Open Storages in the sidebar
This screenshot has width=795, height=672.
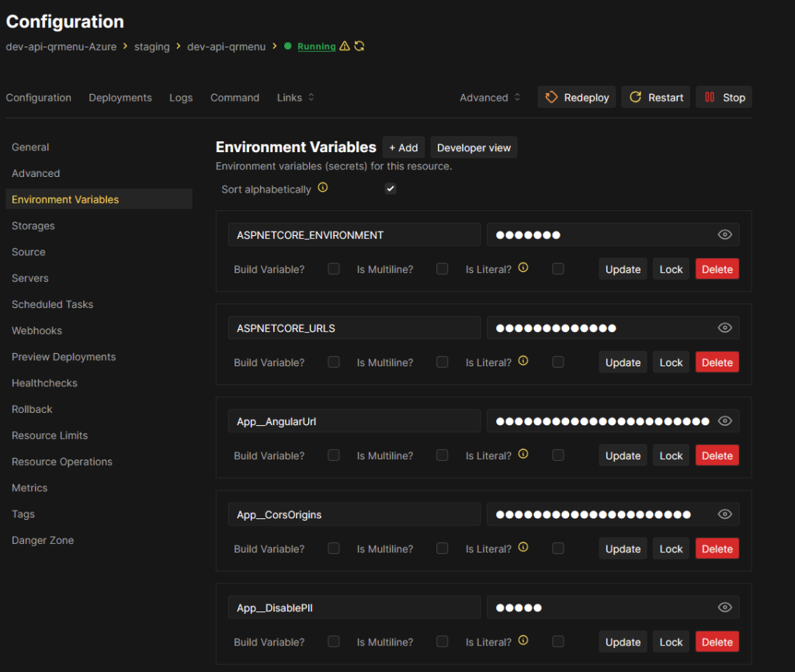[x=33, y=226]
